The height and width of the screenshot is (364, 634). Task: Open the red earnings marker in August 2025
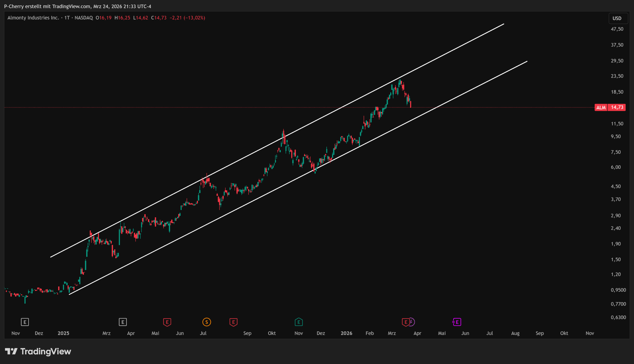[233, 322]
